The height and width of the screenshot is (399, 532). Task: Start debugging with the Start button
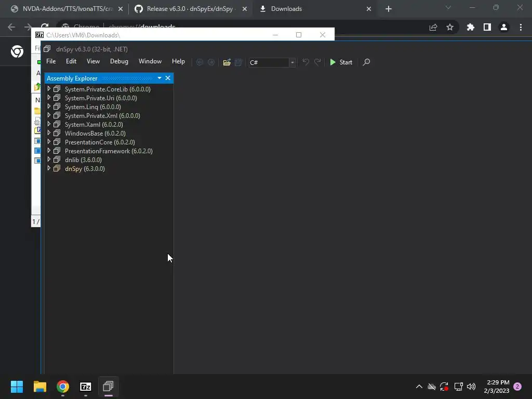coord(341,62)
